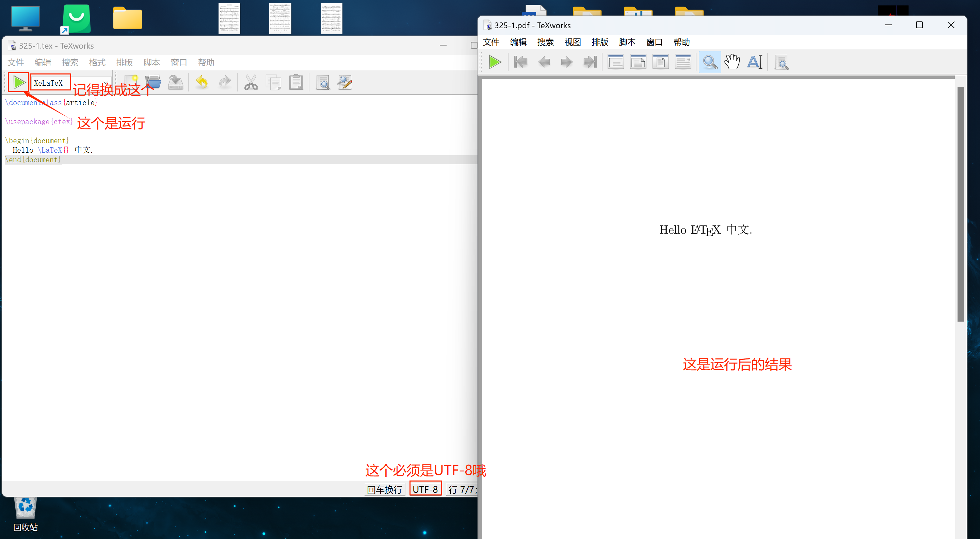Go to next page in PDF viewer
This screenshot has width=980, height=539.
tap(566, 62)
